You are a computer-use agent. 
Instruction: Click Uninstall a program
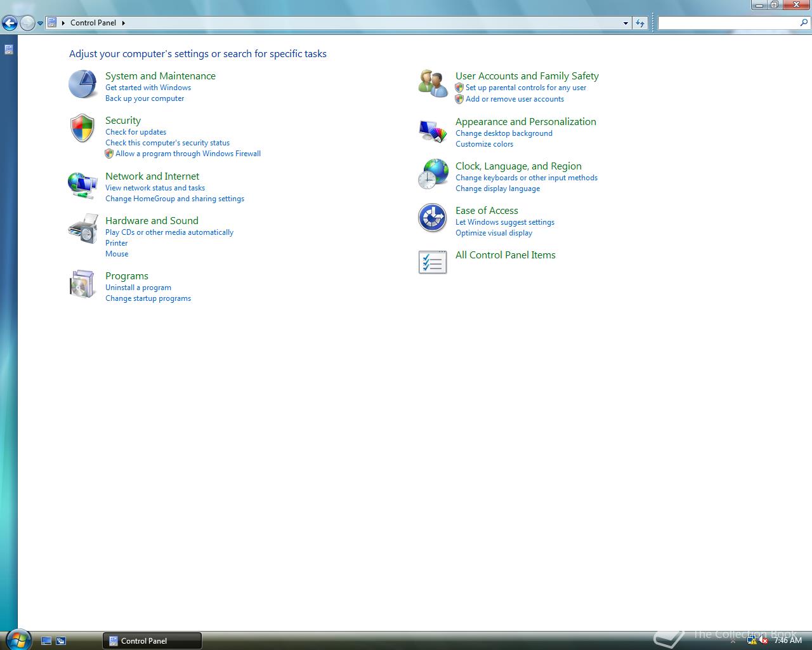[x=138, y=288]
